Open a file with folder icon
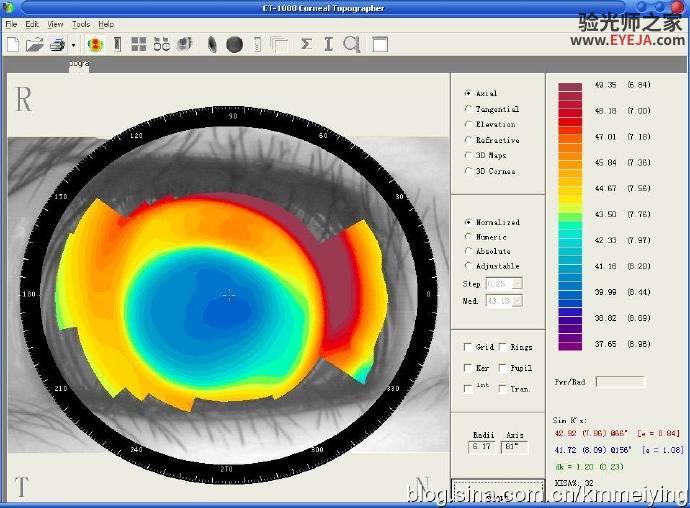Screen dimensions: 690x508 pos(34,44)
